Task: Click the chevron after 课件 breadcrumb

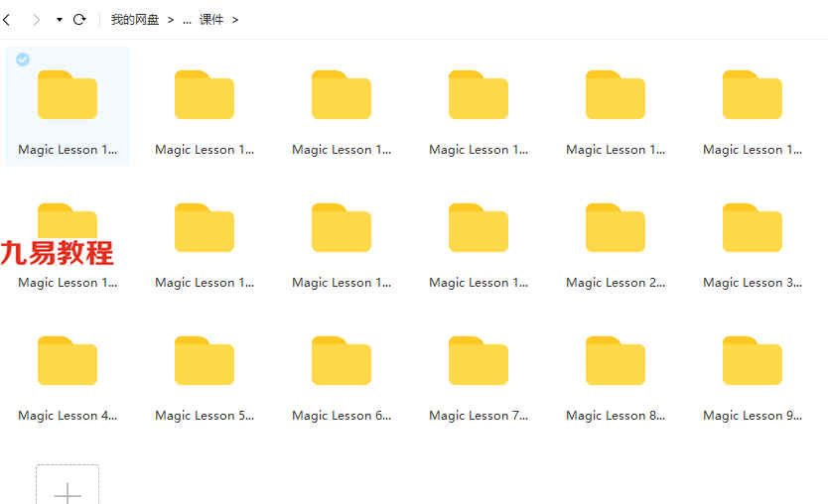Action: coord(235,20)
